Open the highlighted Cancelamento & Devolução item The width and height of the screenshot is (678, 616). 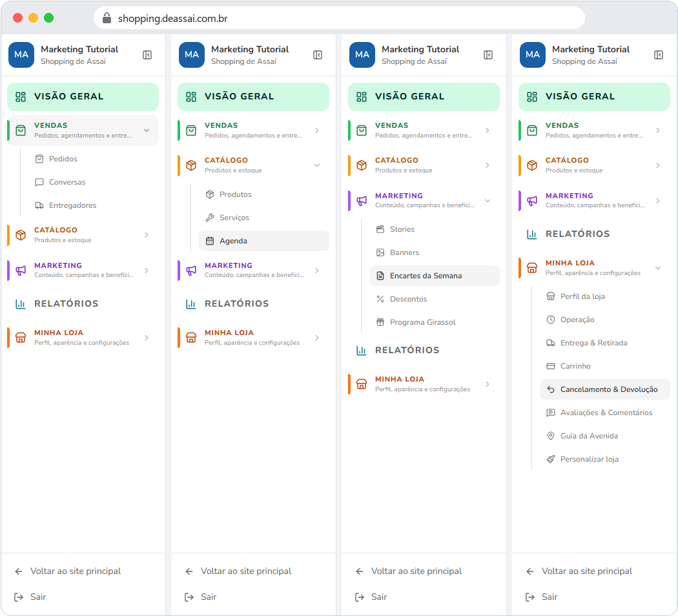[604, 389]
